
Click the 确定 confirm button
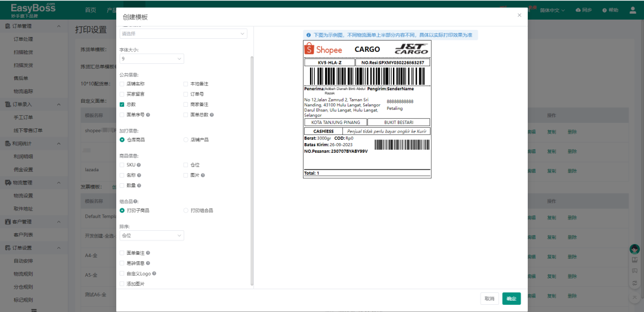[x=511, y=298]
